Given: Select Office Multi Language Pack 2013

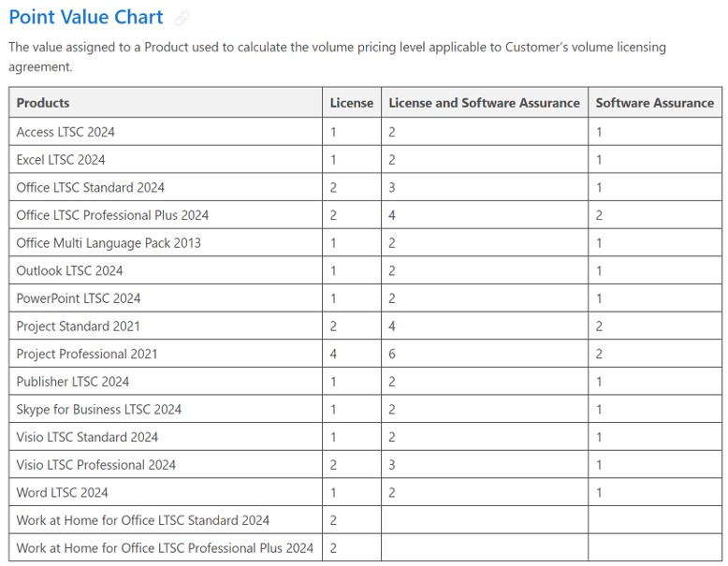Looking at the screenshot, I should click(x=109, y=243).
